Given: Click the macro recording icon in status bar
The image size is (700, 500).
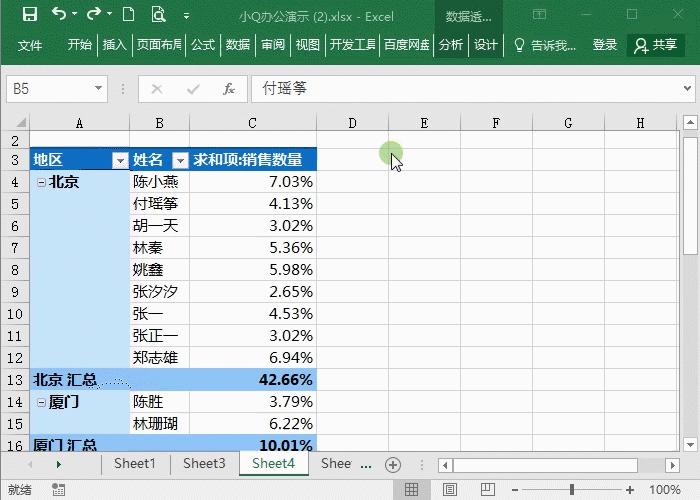Looking at the screenshot, I should pos(58,490).
